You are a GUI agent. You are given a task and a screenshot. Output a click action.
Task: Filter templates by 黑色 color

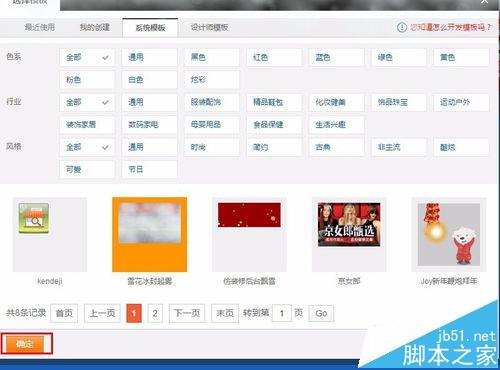(212, 57)
